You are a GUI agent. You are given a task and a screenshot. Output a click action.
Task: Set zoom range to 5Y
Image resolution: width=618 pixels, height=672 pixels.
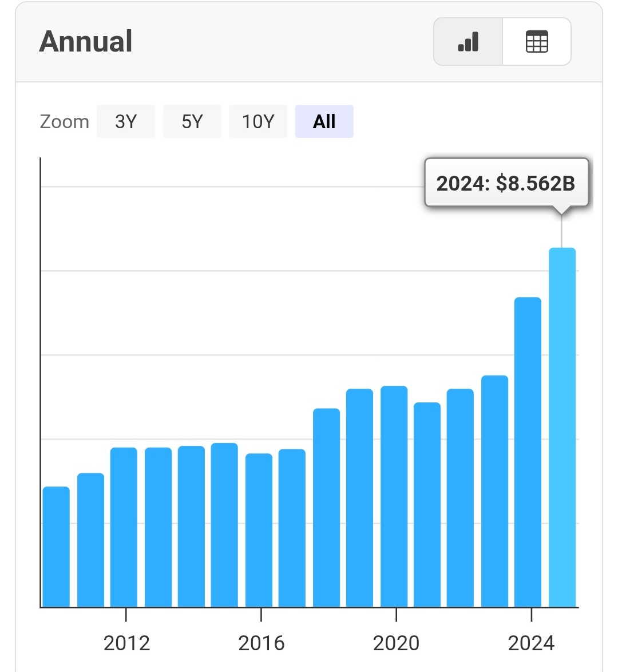coord(192,121)
